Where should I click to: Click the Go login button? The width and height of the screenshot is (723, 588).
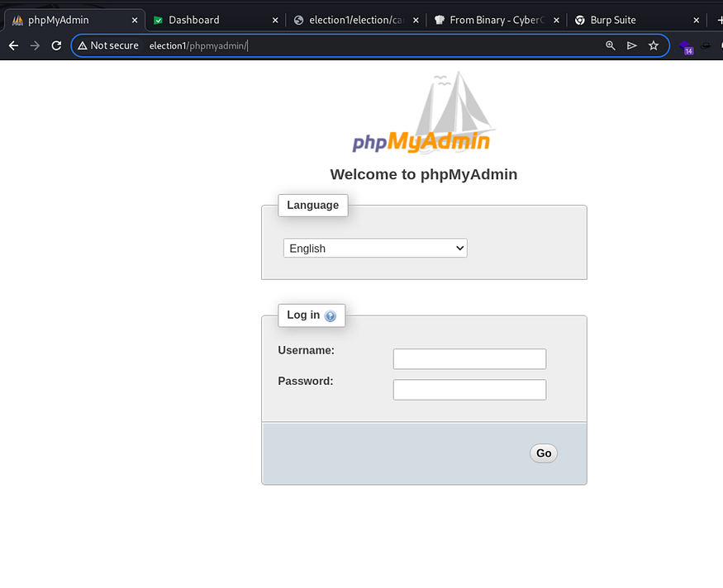click(544, 453)
